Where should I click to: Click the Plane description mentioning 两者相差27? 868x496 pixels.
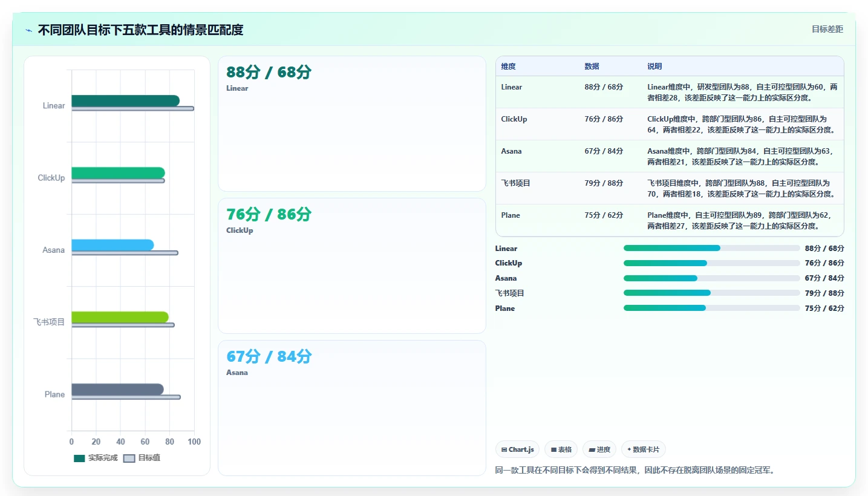point(742,221)
